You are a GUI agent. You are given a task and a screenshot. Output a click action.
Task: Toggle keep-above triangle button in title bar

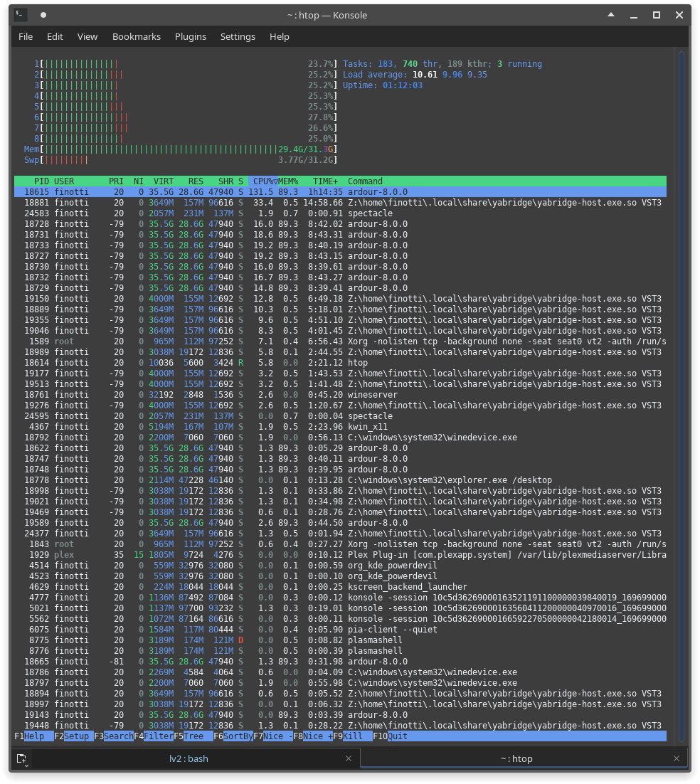(611, 15)
